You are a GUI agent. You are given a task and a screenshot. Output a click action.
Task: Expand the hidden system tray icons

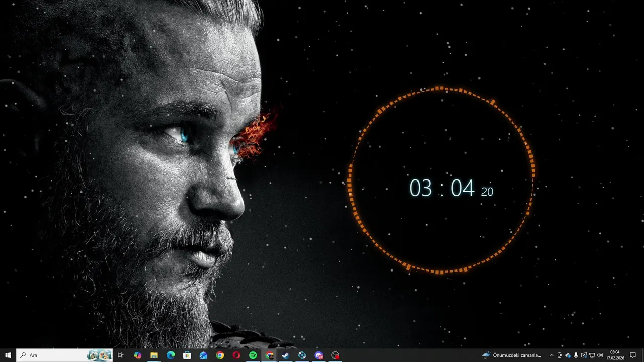(x=552, y=355)
